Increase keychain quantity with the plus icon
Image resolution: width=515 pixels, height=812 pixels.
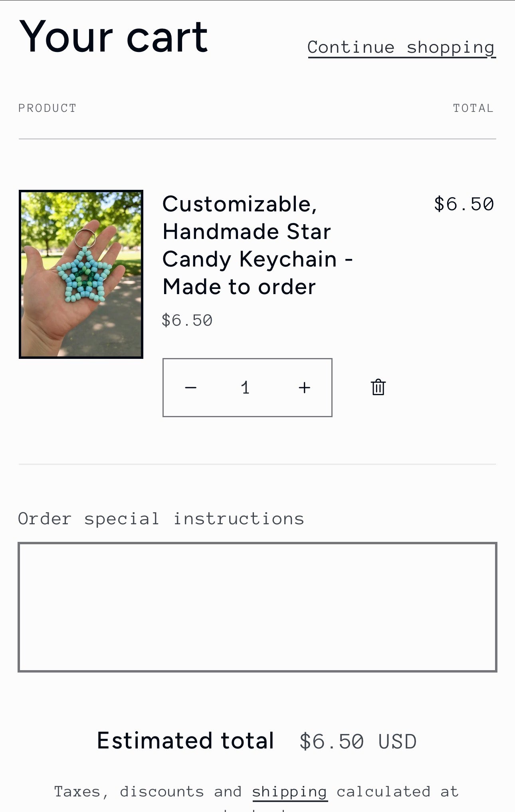304,387
